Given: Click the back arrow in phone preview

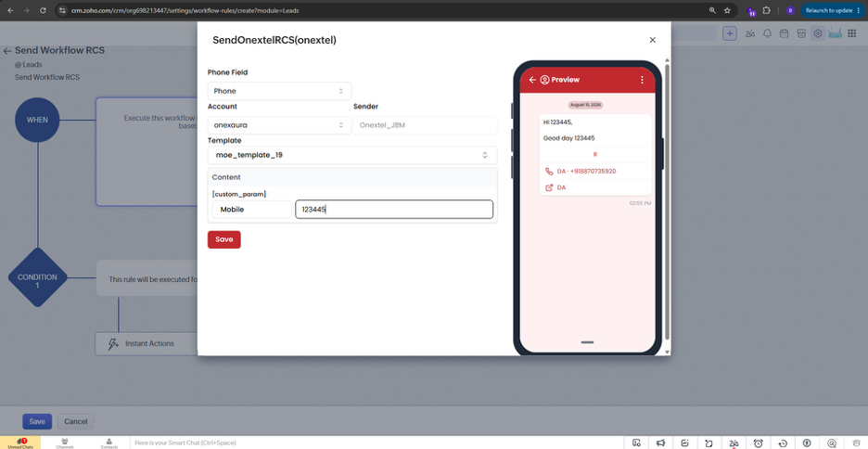Looking at the screenshot, I should tap(532, 80).
